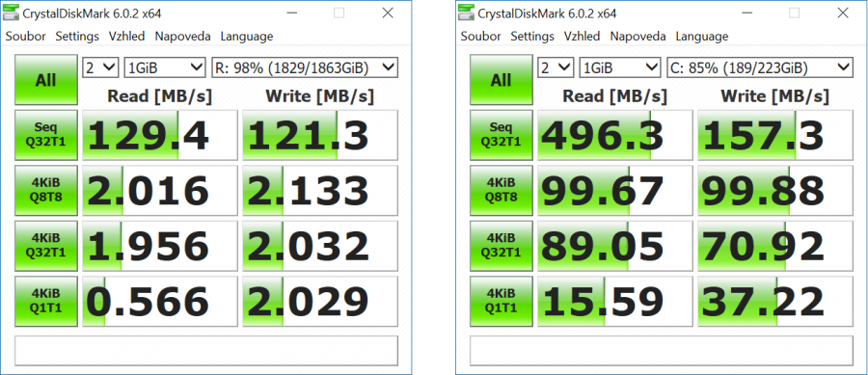Start 4KiB Q8T8 test in right window
The height and width of the screenshot is (375, 868).
[501, 190]
